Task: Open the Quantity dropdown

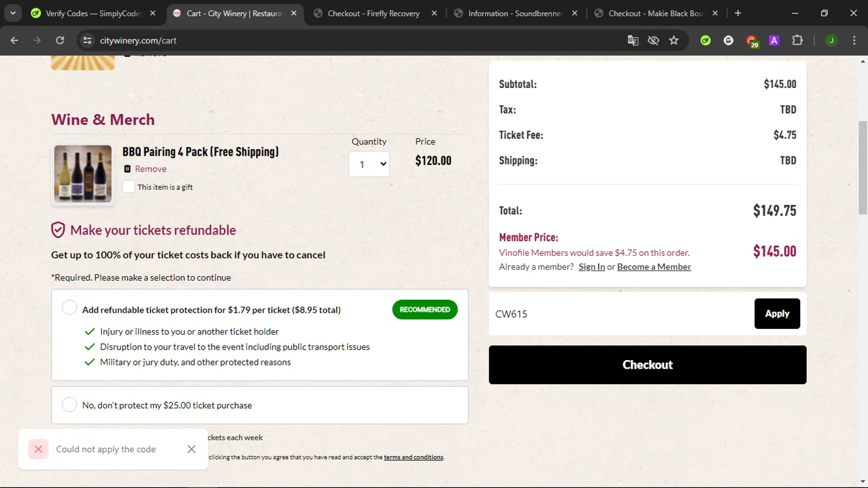Action: (x=369, y=164)
